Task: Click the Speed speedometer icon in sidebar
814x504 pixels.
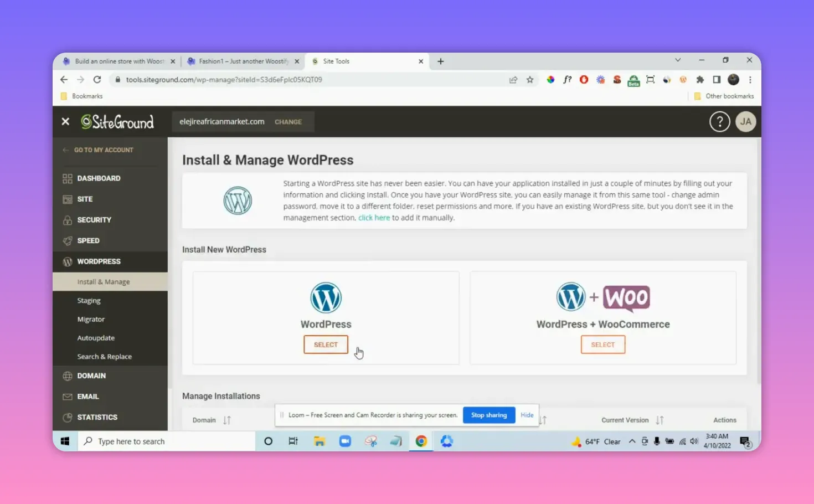Action: [67, 240]
